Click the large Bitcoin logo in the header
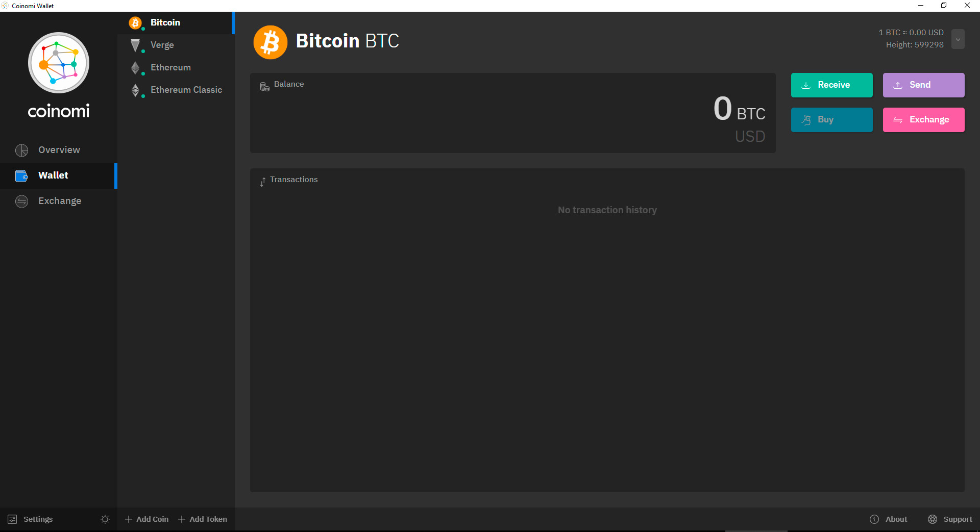This screenshot has height=532, width=980. click(x=271, y=42)
